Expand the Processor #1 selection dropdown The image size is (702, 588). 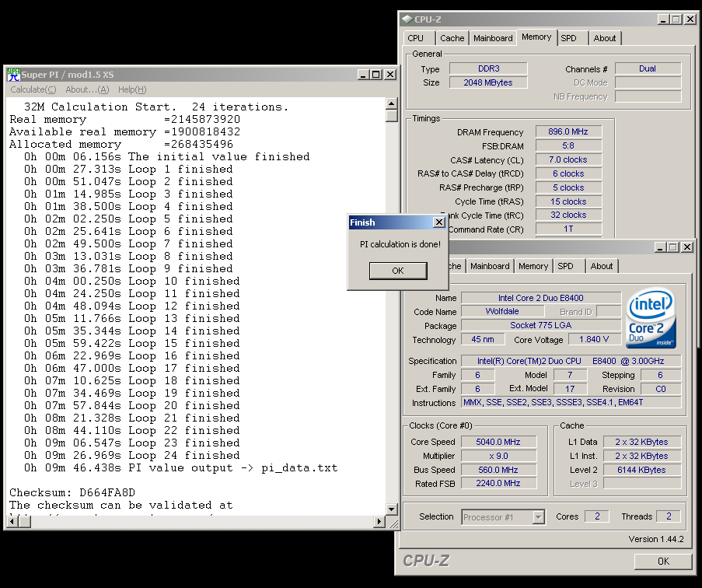point(538,517)
